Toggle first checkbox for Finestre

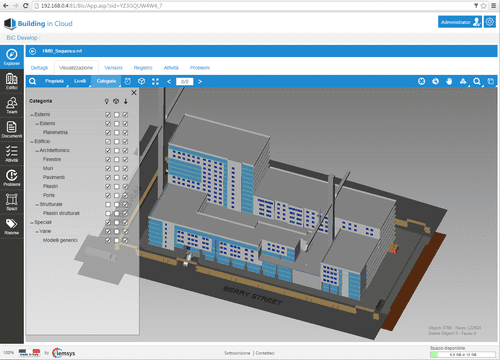point(108,159)
